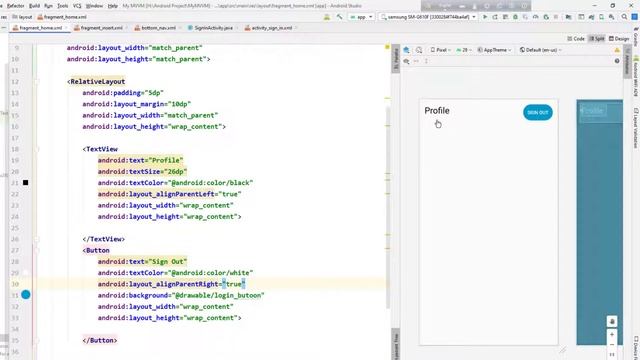Click the Design Surface layers icon

(x=407, y=50)
